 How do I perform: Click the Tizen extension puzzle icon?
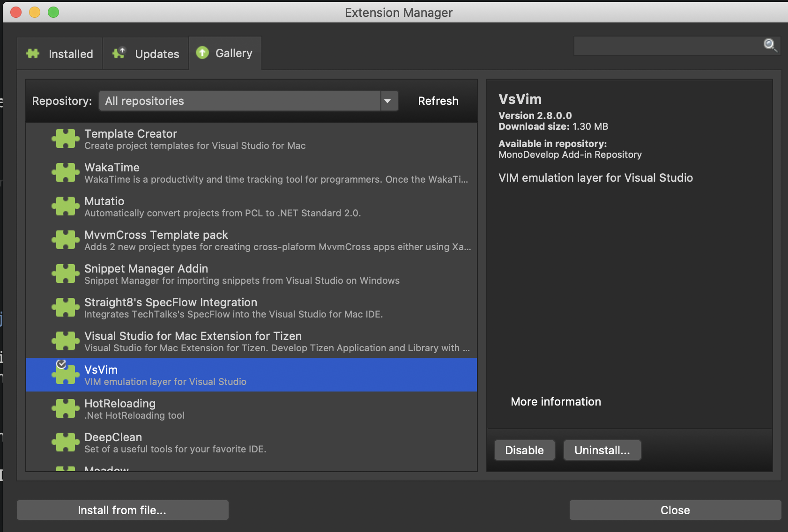pos(66,341)
